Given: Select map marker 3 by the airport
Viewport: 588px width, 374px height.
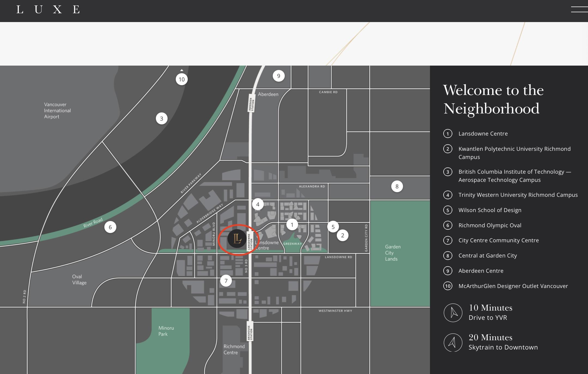Looking at the screenshot, I should [162, 119].
